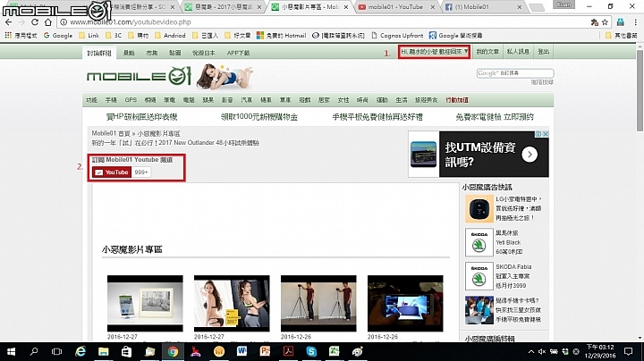The width and height of the screenshot is (644, 361).
Task: Show hidden system tray icons
Action: click(531, 351)
